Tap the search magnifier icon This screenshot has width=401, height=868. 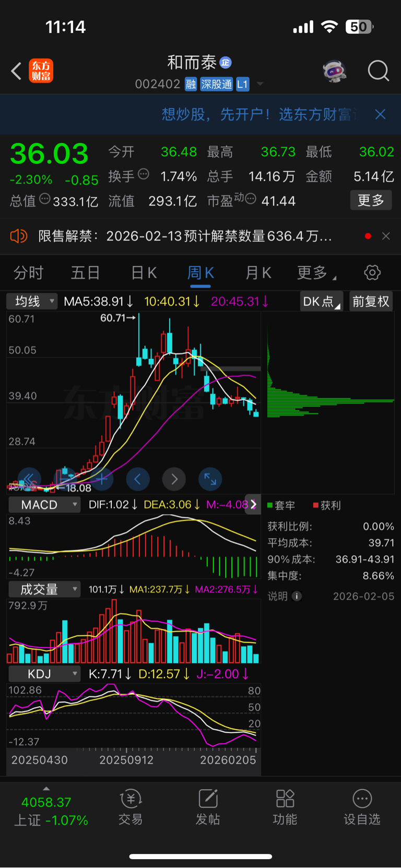tap(379, 70)
